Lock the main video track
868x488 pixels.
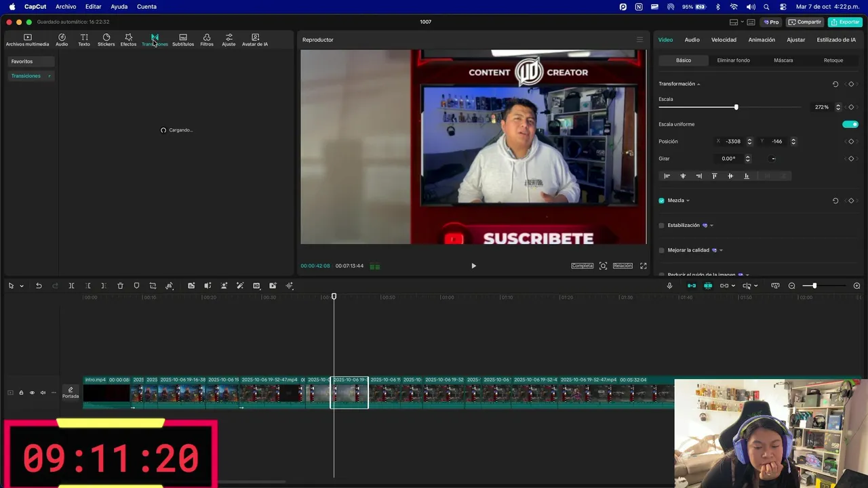(21, 392)
